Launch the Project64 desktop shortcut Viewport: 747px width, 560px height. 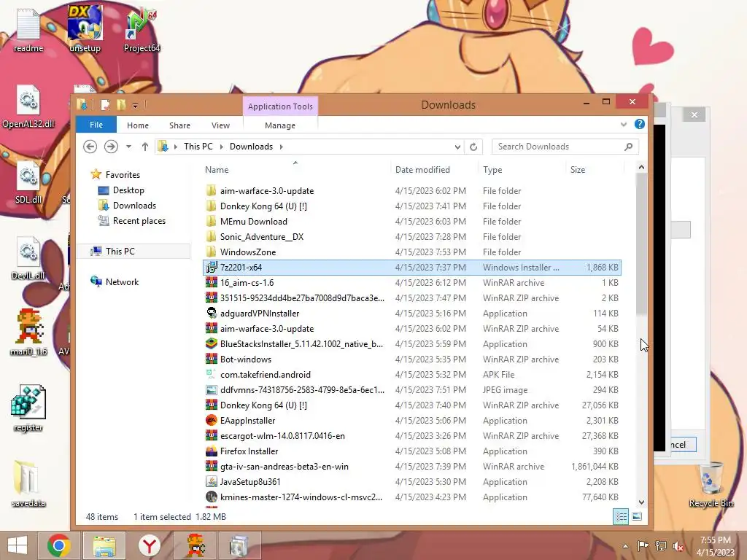coord(142,29)
